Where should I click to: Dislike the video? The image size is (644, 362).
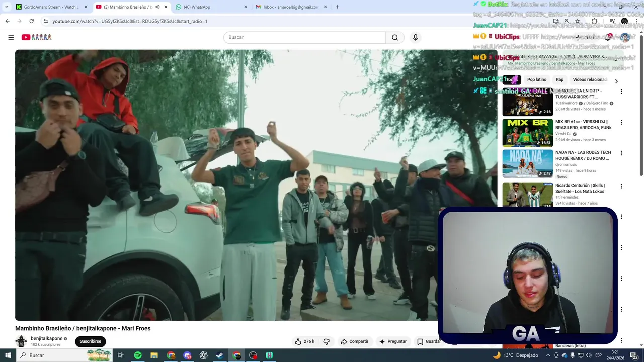[x=327, y=341]
